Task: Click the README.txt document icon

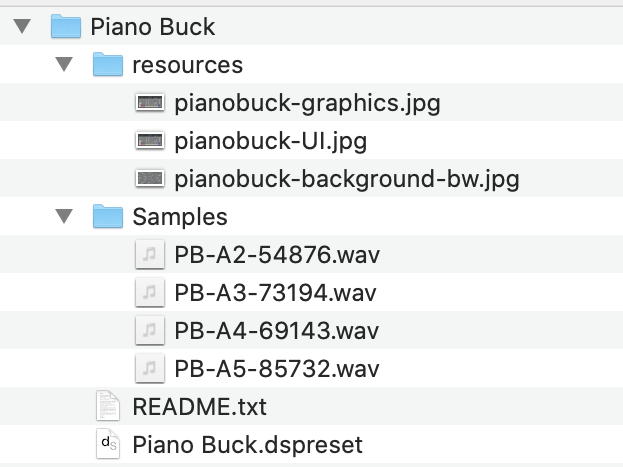Action: coord(107,407)
